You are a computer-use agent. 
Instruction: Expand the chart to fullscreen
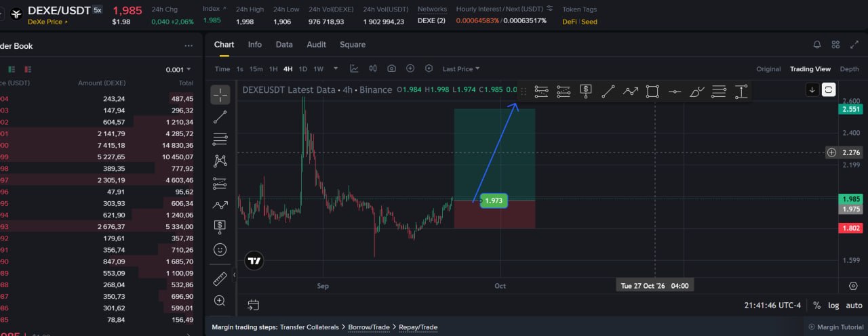(854, 45)
